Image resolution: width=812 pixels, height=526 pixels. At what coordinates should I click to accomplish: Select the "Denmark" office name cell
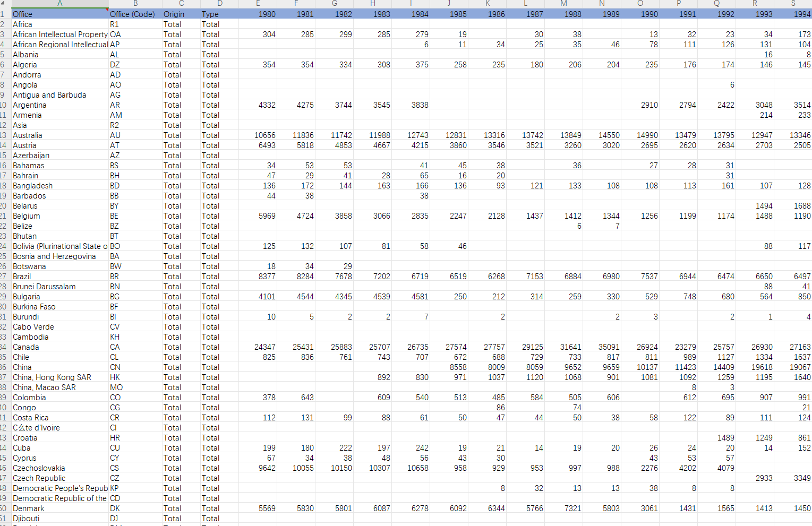click(60, 508)
